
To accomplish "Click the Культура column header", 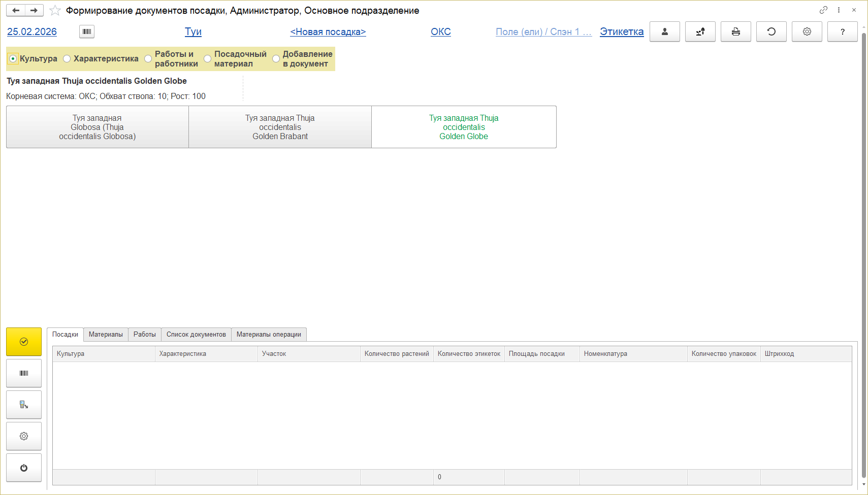I will click(104, 354).
